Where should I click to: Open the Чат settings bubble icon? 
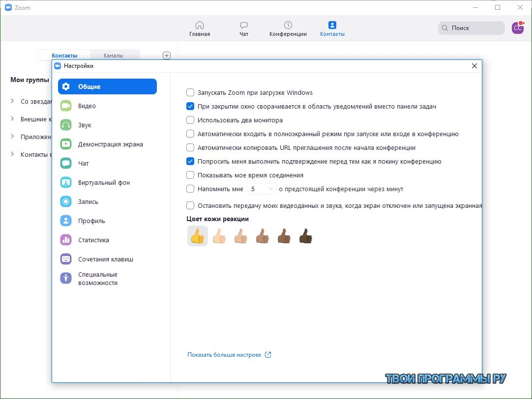(x=66, y=164)
